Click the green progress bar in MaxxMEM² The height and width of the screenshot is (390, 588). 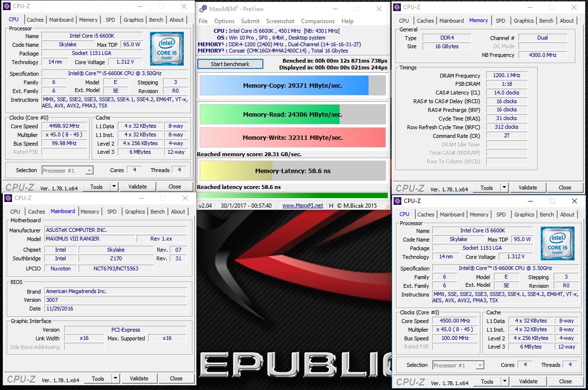pyautogui.click(x=293, y=195)
